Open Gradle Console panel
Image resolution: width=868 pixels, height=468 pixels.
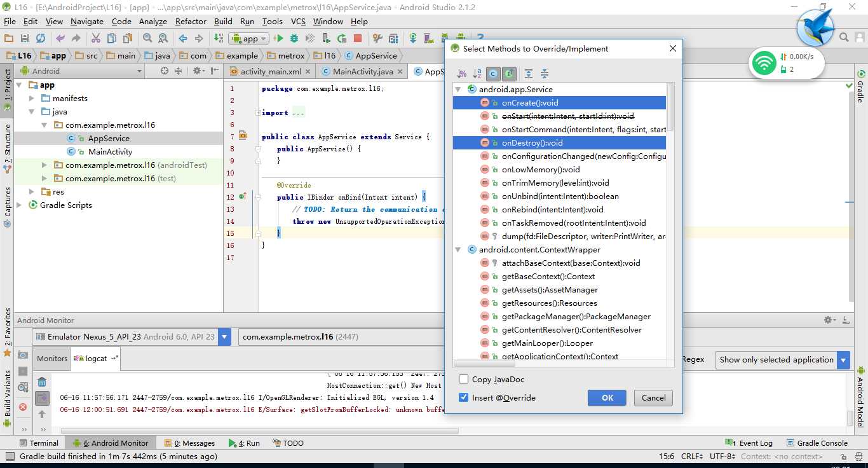(x=817, y=443)
